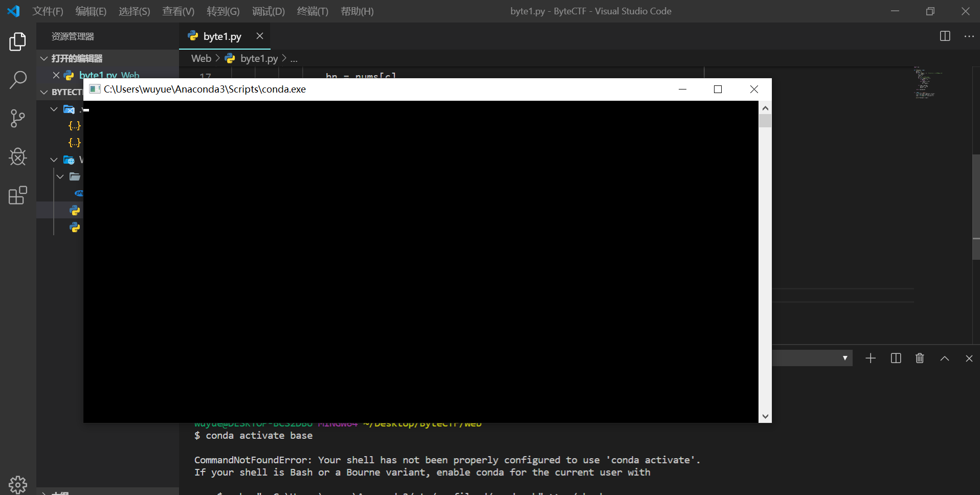This screenshot has height=495, width=980.
Task: Open editor More Actions ellipsis
Action: point(969,36)
